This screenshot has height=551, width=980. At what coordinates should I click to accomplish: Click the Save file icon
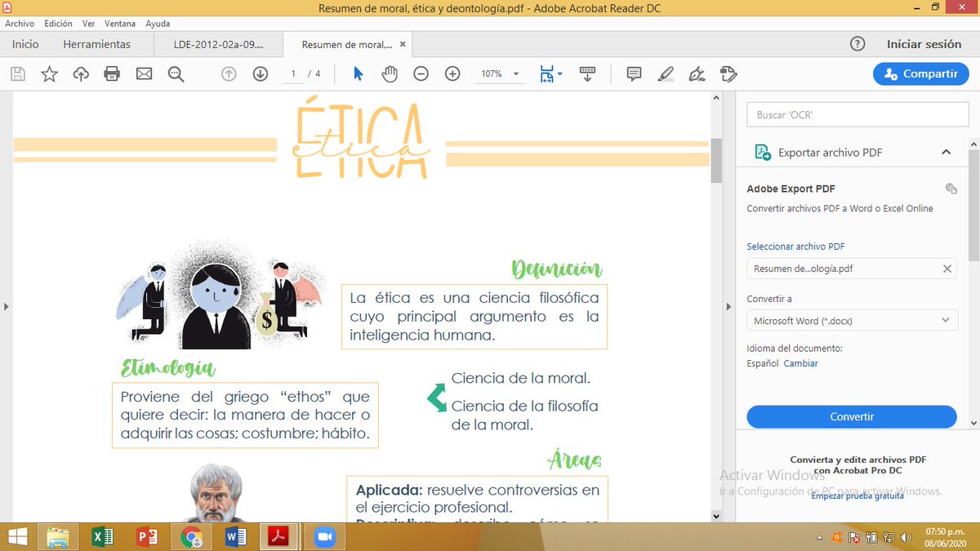point(18,74)
